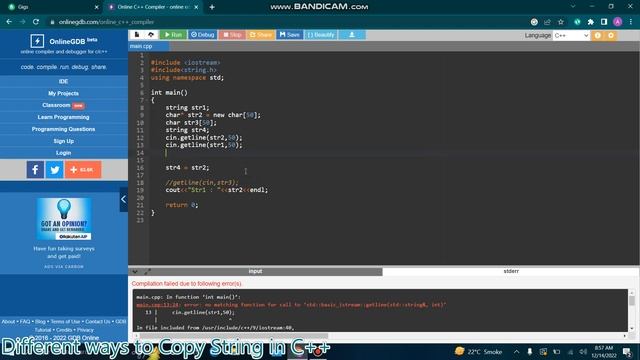Run the C++ program

[173, 35]
